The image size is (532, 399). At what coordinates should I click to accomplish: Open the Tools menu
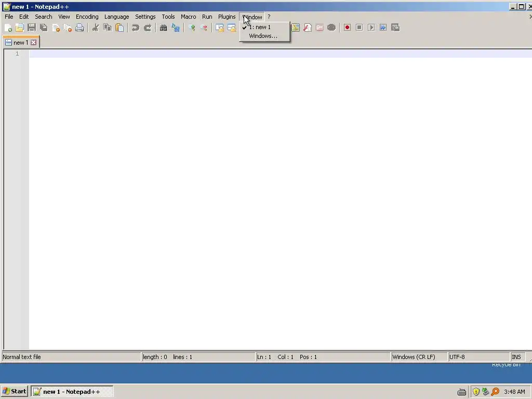168,17
